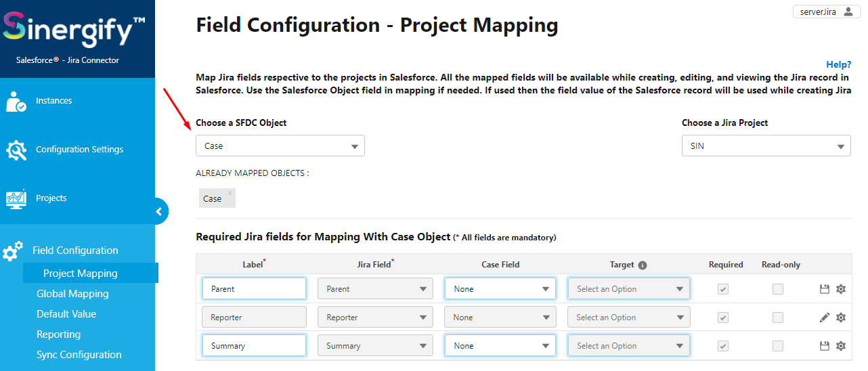Open the Choose a Jira Project dropdown
Image resolution: width=868 pixels, height=371 pixels.
click(766, 146)
